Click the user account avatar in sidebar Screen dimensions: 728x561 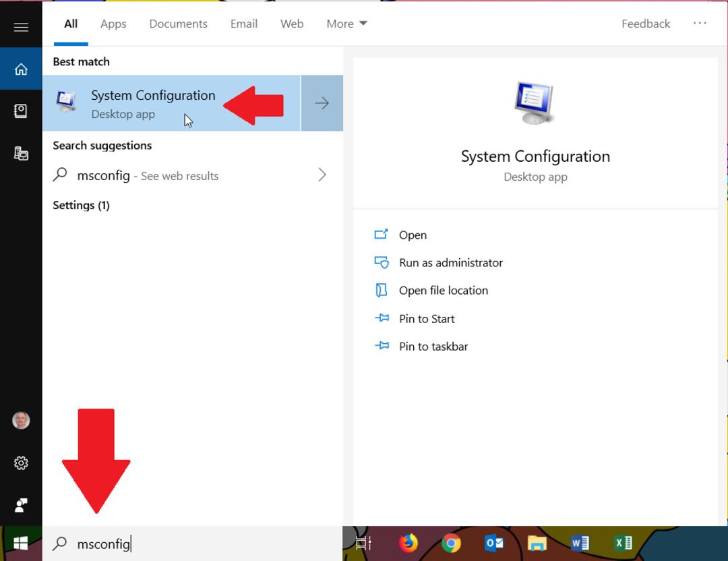(21, 420)
